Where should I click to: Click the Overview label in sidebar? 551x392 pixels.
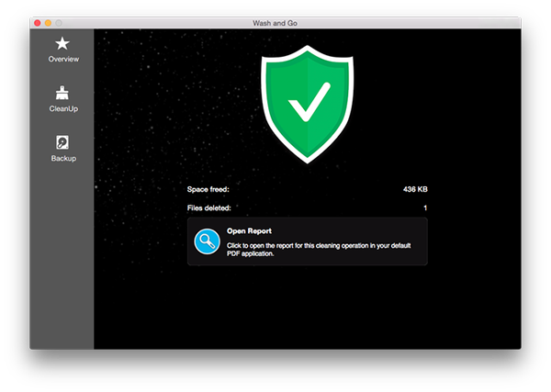(x=63, y=59)
